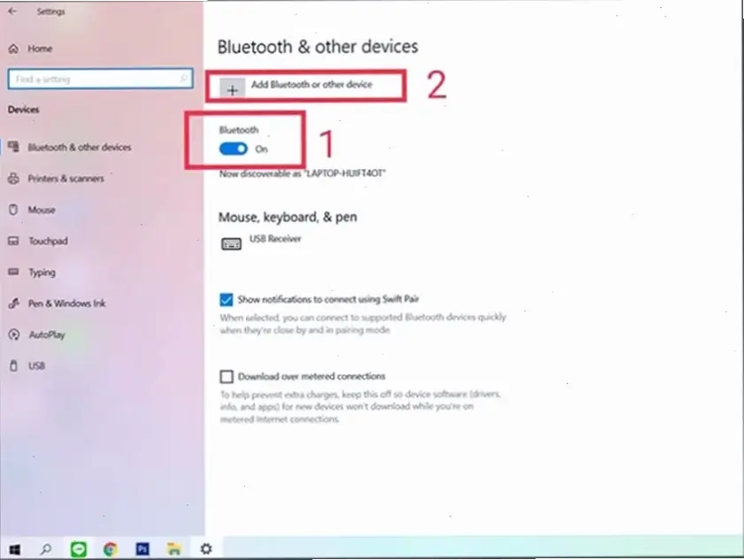The width and height of the screenshot is (744, 560).
Task: Go to Typing settings
Action: pos(41,272)
